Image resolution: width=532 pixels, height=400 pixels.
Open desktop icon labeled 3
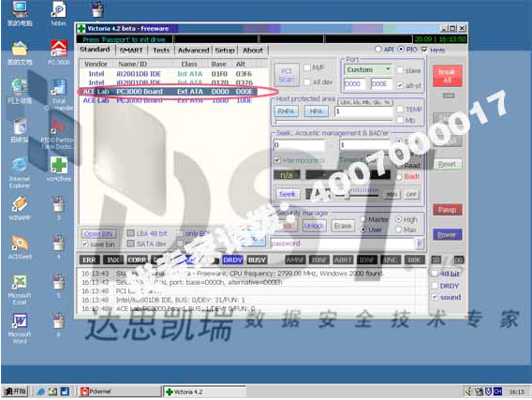tap(59, 208)
